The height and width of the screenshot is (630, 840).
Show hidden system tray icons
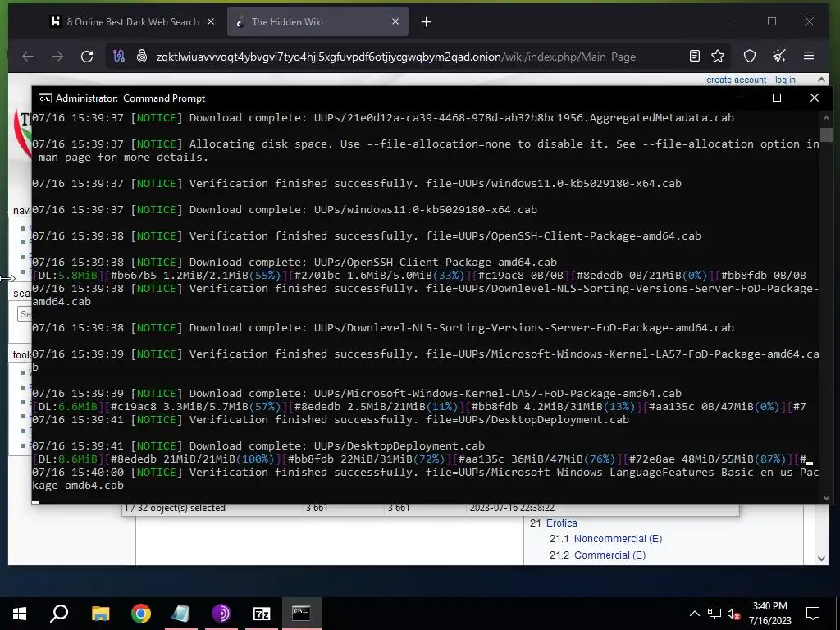(x=694, y=614)
